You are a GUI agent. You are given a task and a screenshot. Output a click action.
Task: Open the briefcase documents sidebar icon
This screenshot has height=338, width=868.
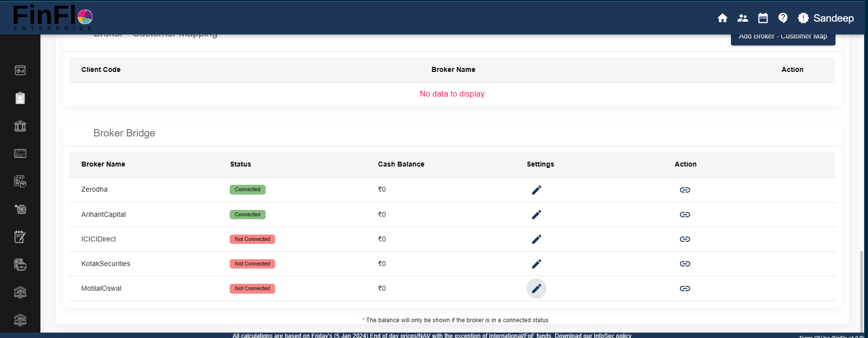click(x=20, y=265)
